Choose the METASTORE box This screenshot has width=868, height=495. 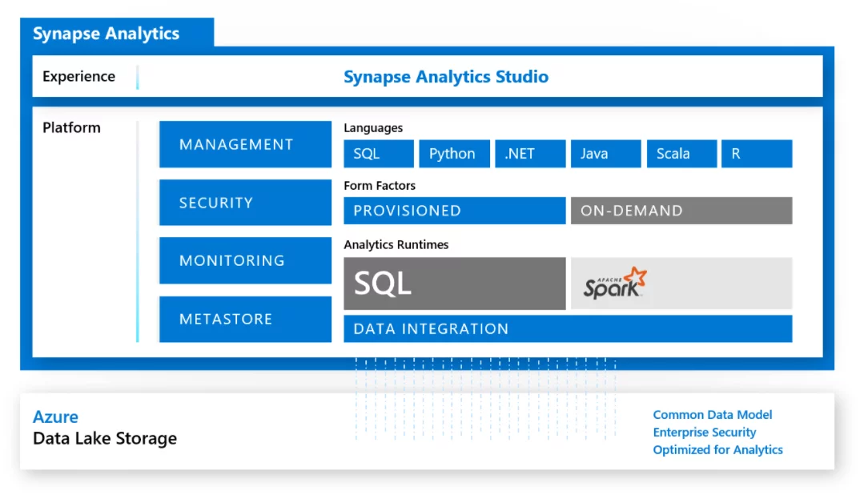[x=245, y=319]
